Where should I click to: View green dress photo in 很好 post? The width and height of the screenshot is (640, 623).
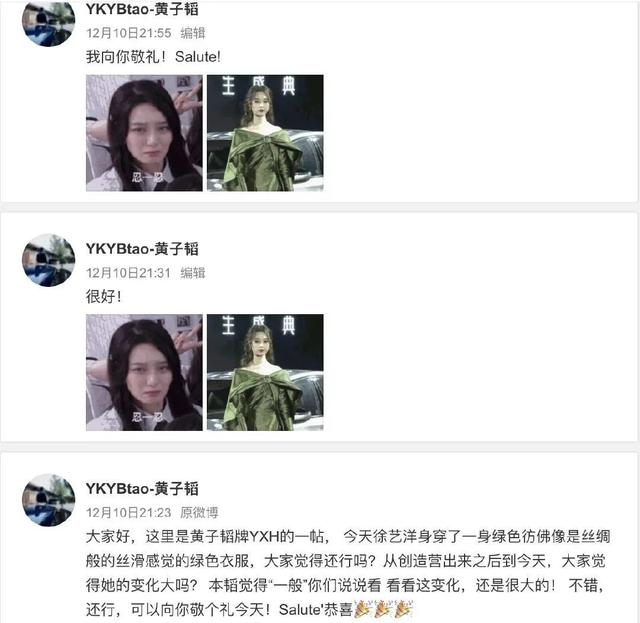[x=265, y=372]
